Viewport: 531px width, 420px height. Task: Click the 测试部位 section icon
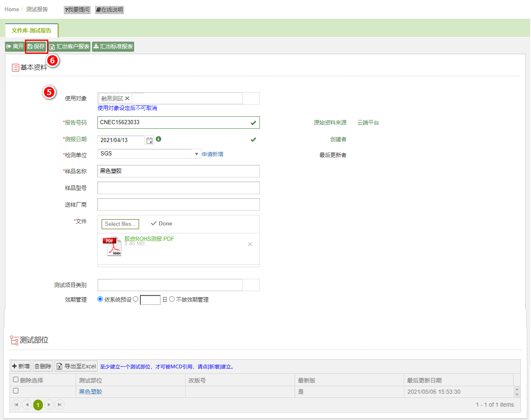tap(14, 340)
